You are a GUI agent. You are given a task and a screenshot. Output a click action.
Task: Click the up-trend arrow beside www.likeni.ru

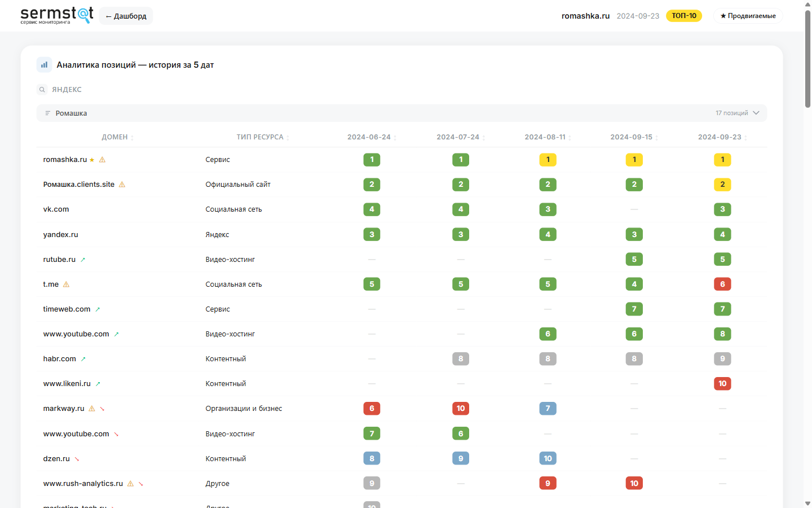click(98, 384)
